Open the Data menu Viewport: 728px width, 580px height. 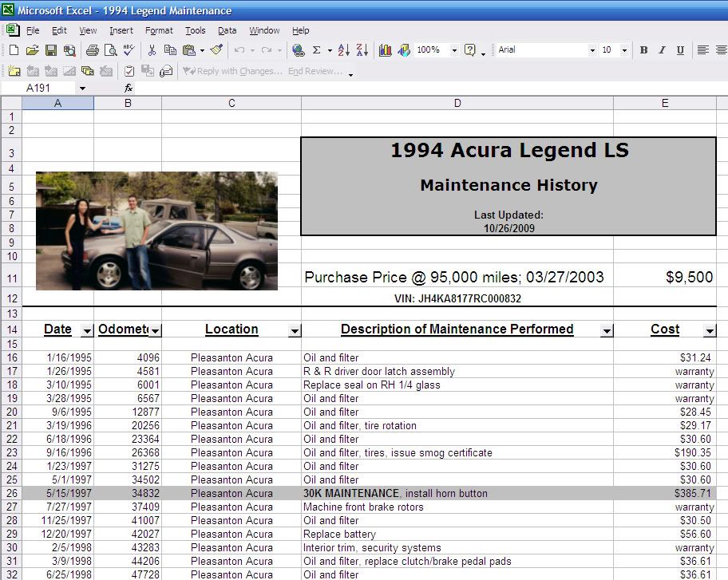coord(227,30)
